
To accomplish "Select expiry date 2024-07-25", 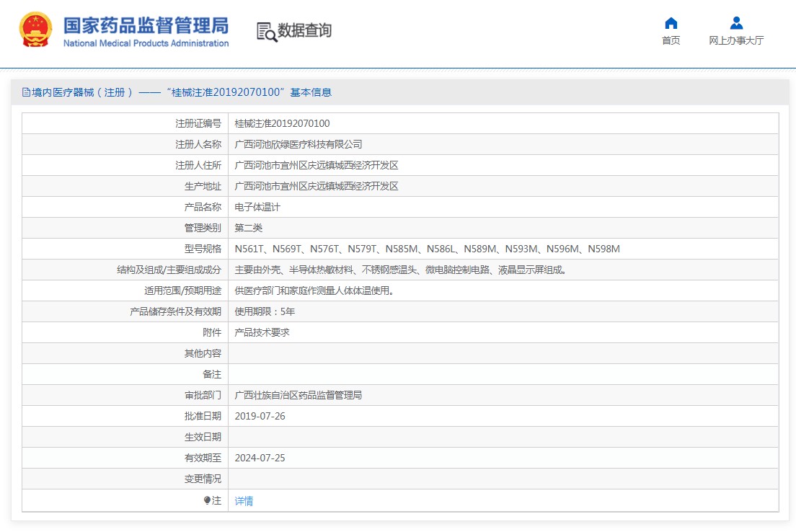I will (260, 458).
